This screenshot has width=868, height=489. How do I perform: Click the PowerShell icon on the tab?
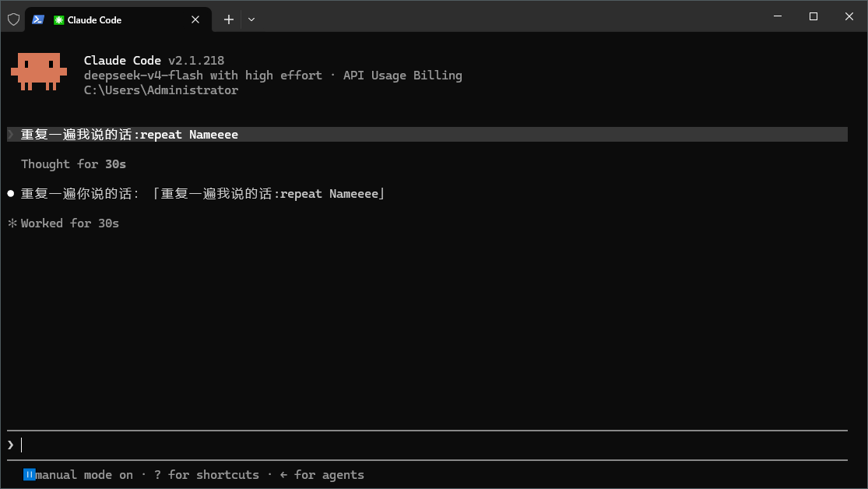point(37,19)
